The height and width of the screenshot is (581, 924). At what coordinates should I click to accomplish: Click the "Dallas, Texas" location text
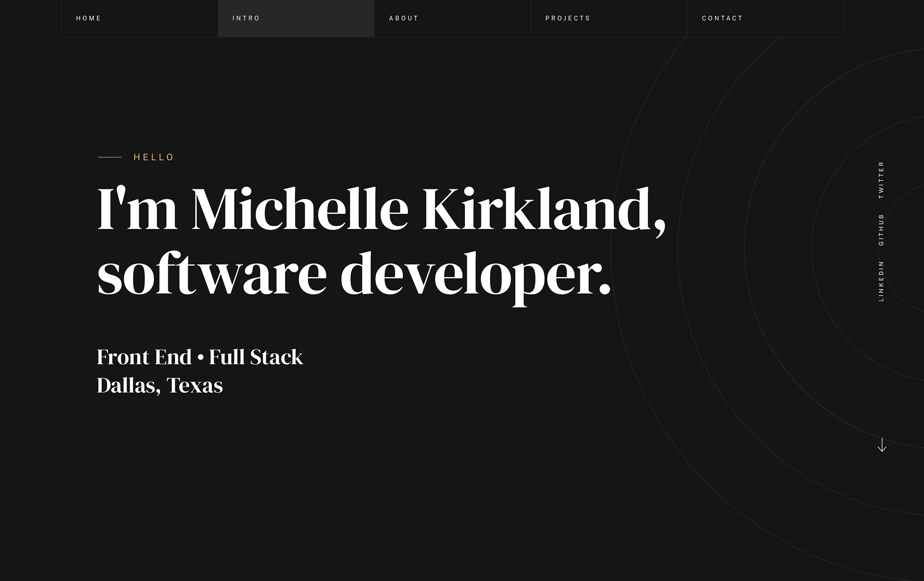pos(160,386)
